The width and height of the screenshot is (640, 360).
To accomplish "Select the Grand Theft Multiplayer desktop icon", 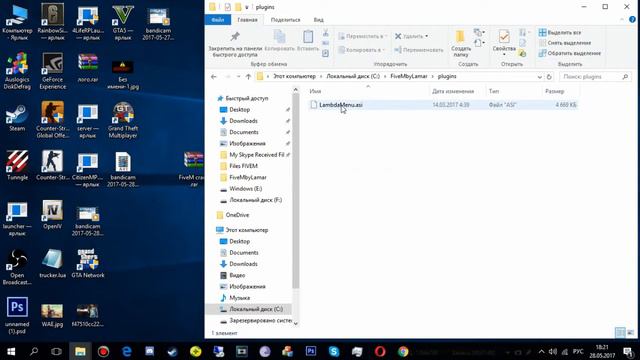I will pyautogui.click(x=123, y=120).
